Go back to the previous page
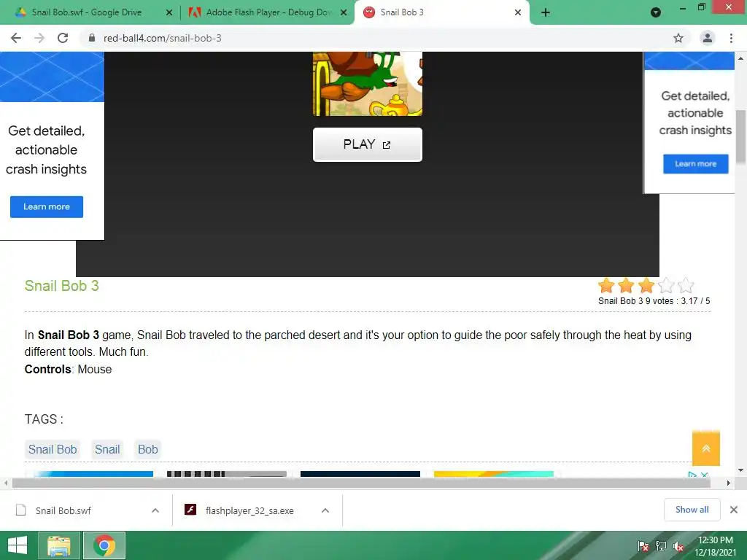This screenshot has width=747, height=560. point(16,38)
